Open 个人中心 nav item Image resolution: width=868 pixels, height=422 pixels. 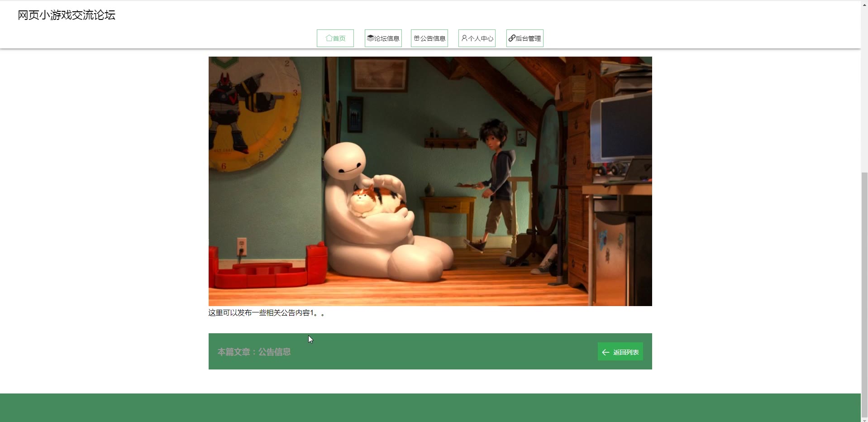[x=477, y=38]
